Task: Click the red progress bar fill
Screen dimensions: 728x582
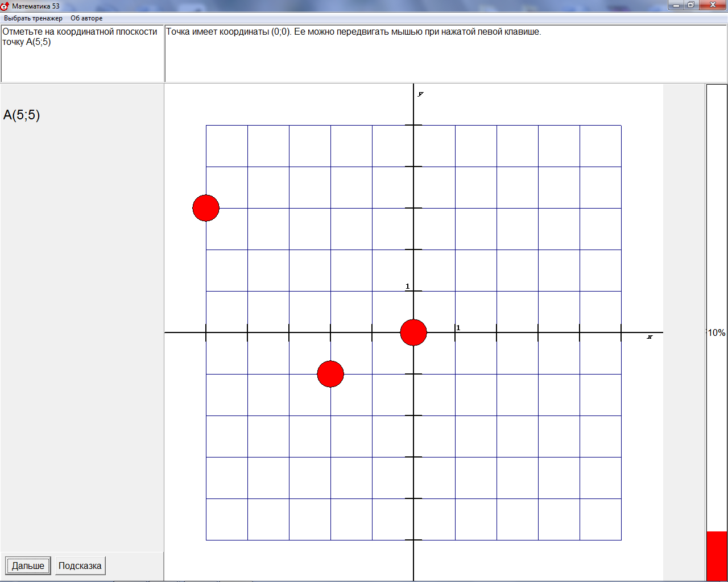Action: pos(717,556)
